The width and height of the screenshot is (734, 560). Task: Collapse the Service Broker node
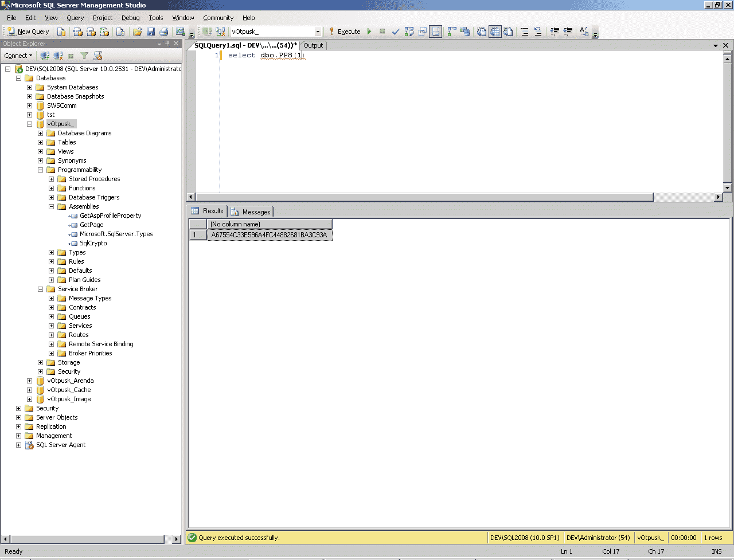click(40, 289)
